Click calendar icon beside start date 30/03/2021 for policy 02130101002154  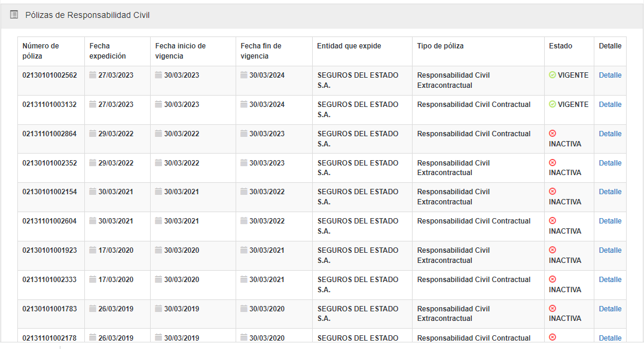[158, 192]
